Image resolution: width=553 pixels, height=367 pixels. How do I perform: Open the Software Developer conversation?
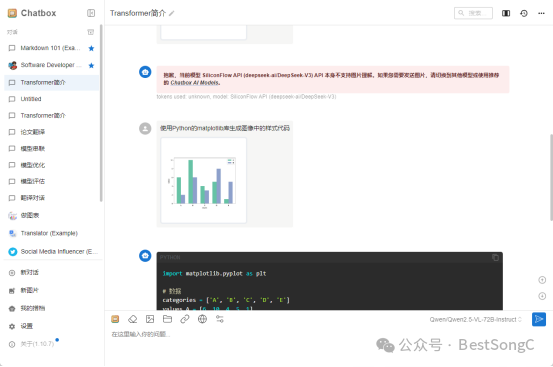pyautogui.click(x=51, y=65)
